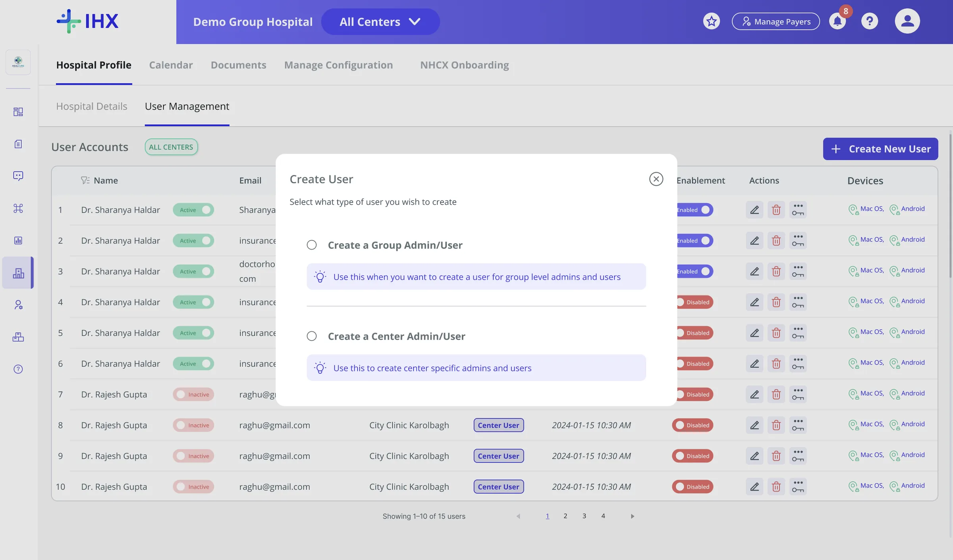Open the Hospital Details sub-tab
Viewport: 953px width, 560px height.
click(92, 106)
